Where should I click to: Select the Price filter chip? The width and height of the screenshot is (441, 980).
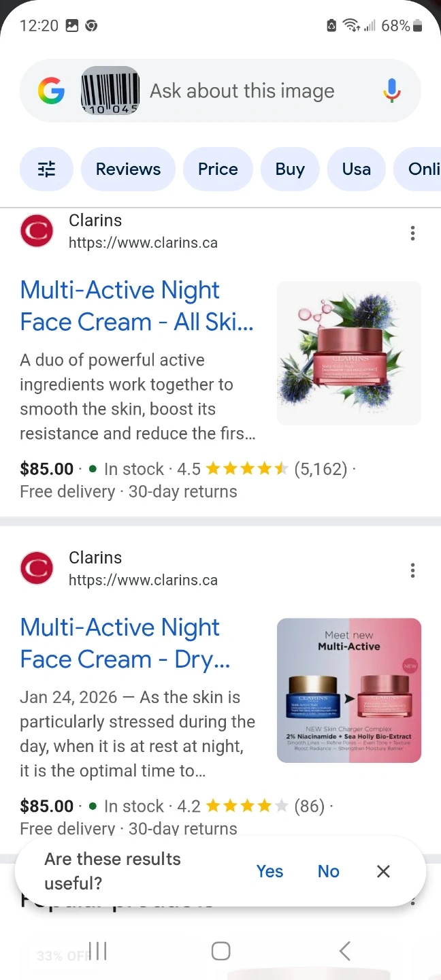point(218,169)
